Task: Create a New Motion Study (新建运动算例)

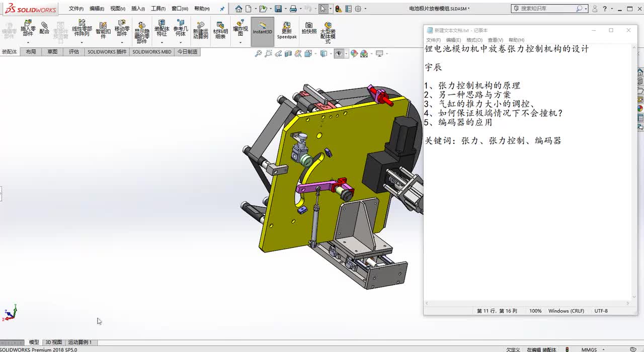Action: 200,30
